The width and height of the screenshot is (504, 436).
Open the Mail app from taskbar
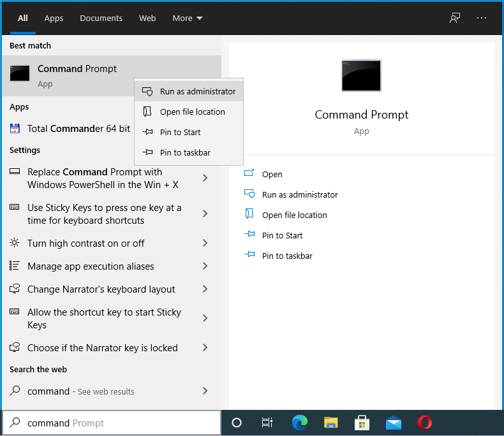(x=393, y=423)
